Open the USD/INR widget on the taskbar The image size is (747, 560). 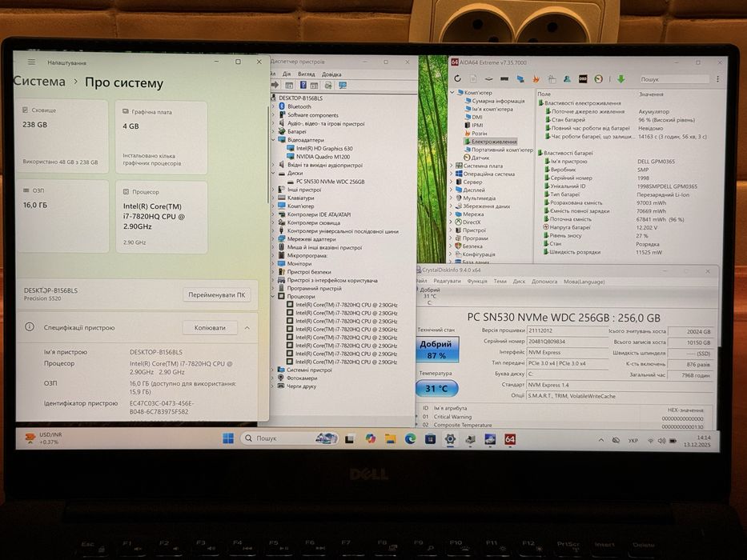pos(42,438)
